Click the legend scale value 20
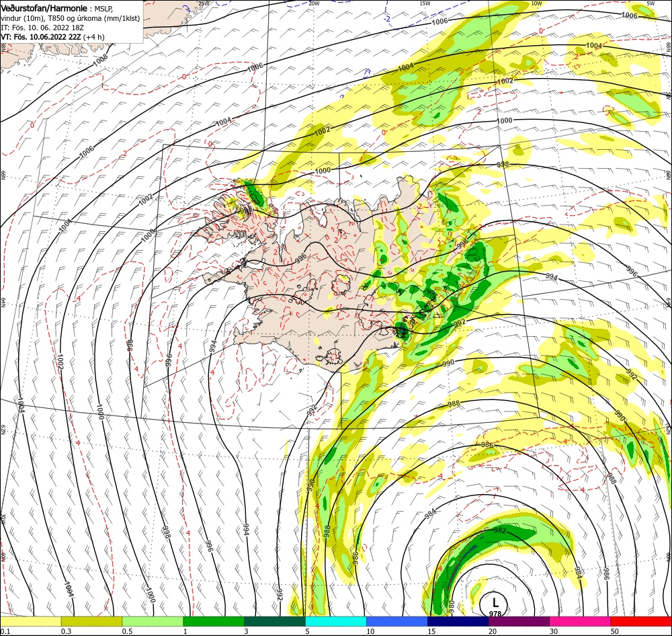672x636 pixels. (x=493, y=631)
